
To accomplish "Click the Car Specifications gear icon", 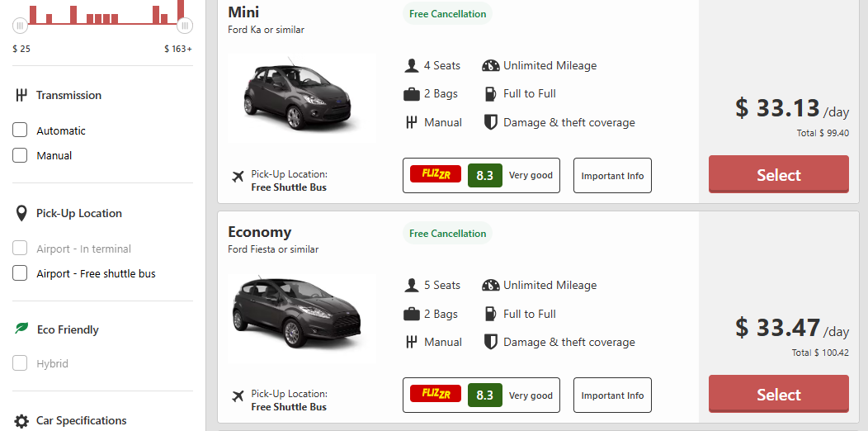I will (21, 421).
